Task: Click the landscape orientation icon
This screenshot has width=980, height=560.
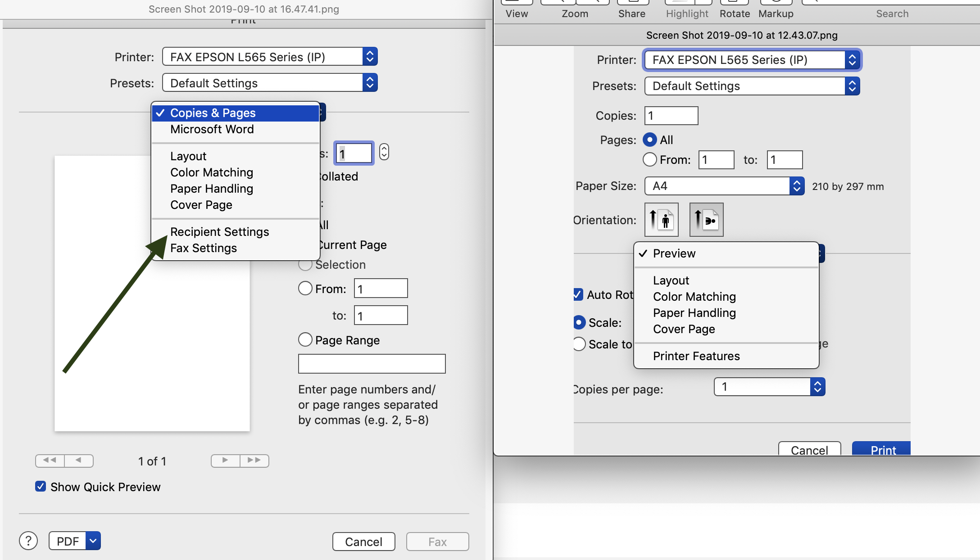Action: (x=706, y=220)
